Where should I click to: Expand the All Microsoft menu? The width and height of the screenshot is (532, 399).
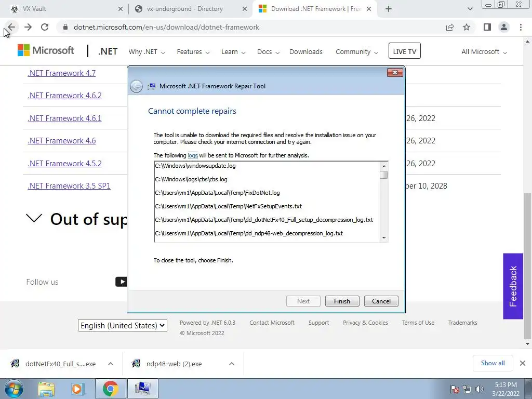point(484,52)
